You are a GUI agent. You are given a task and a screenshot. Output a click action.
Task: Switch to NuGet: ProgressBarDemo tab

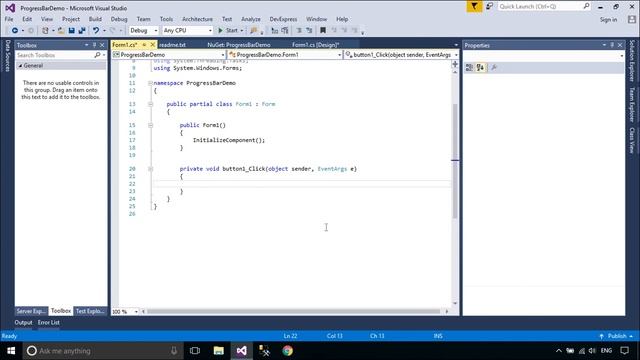pos(239,45)
